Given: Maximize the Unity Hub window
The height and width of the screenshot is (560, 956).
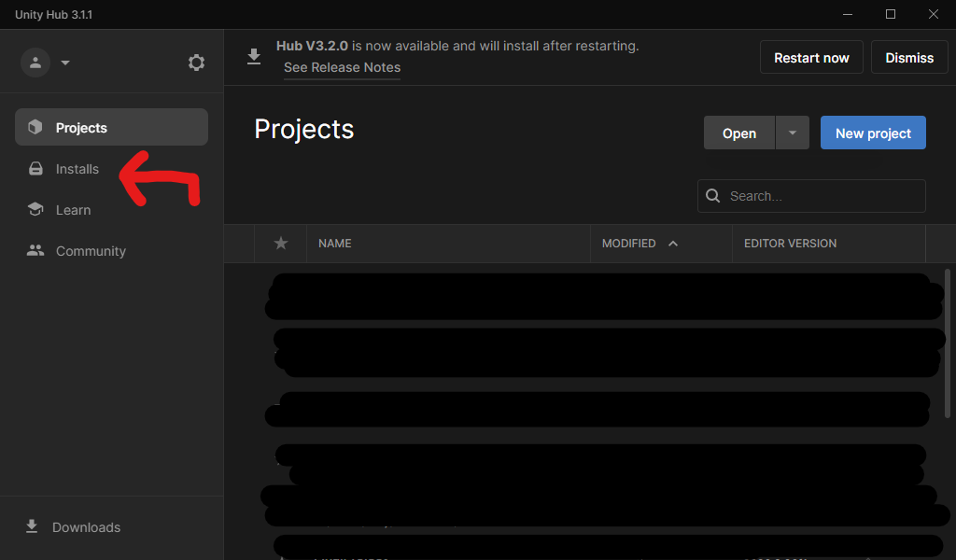Looking at the screenshot, I should (x=890, y=14).
